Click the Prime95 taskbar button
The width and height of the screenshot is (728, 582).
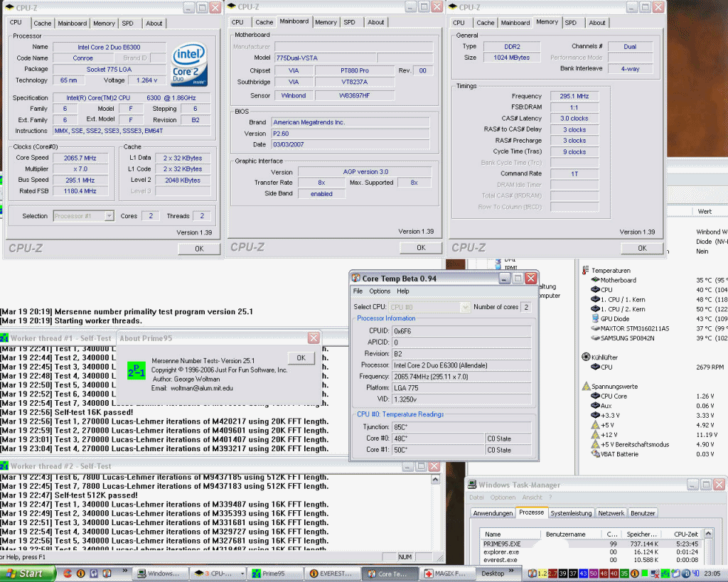pyautogui.click(x=274, y=573)
